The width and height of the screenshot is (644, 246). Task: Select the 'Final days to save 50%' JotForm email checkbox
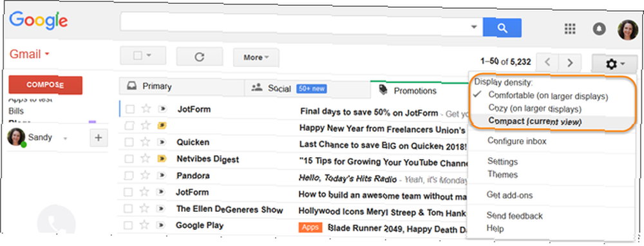tap(130, 109)
